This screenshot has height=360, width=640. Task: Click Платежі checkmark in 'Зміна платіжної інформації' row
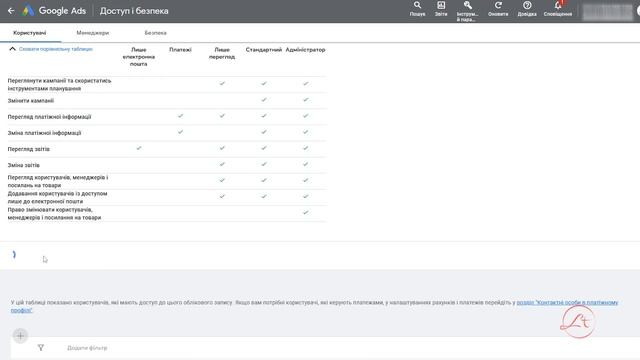[180, 132]
